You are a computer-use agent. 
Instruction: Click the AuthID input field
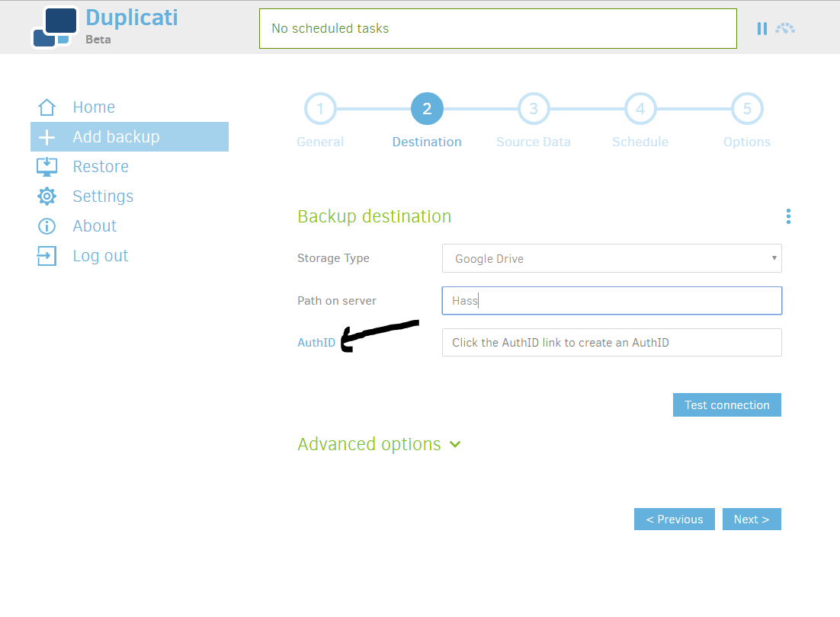coord(612,343)
